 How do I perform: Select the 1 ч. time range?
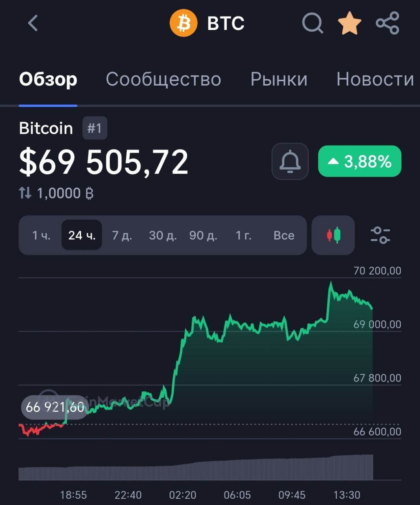pos(41,236)
